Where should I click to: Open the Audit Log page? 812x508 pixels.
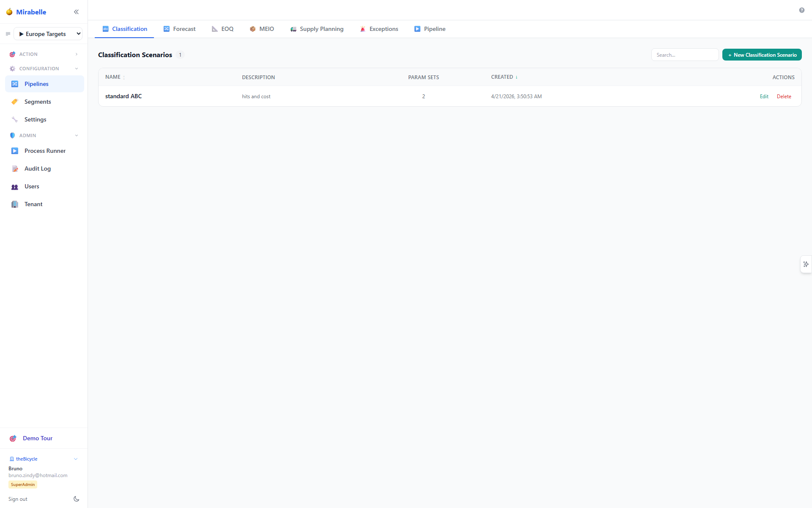pyautogui.click(x=44, y=168)
